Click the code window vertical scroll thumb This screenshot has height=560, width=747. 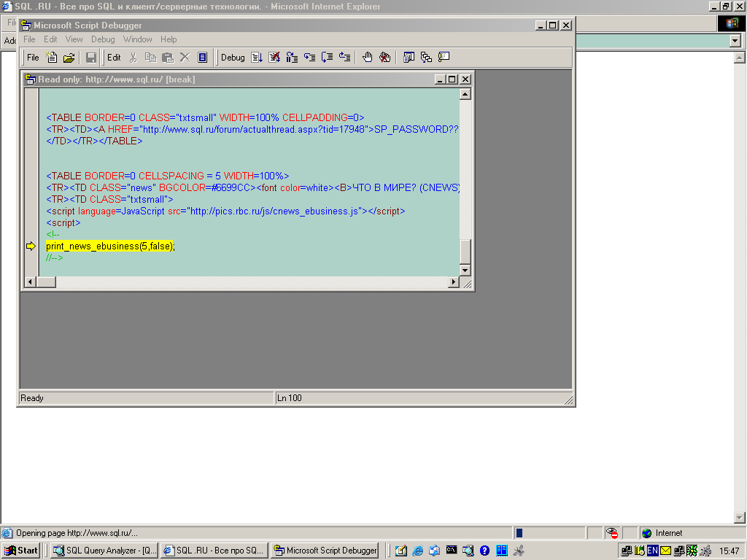tap(465, 251)
